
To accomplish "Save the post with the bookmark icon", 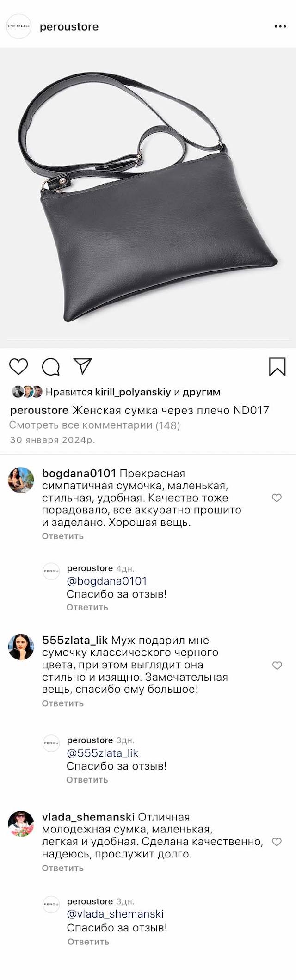I will [x=277, y=367].
